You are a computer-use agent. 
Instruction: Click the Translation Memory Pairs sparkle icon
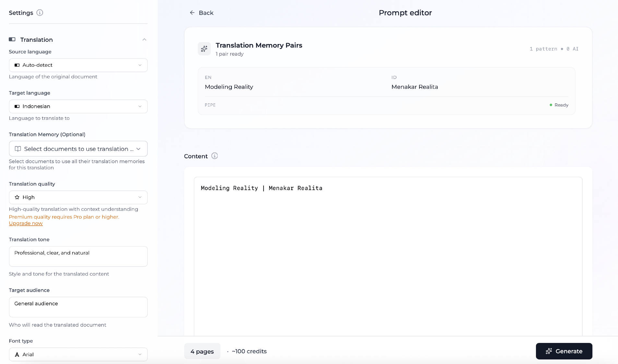[204, 49]
